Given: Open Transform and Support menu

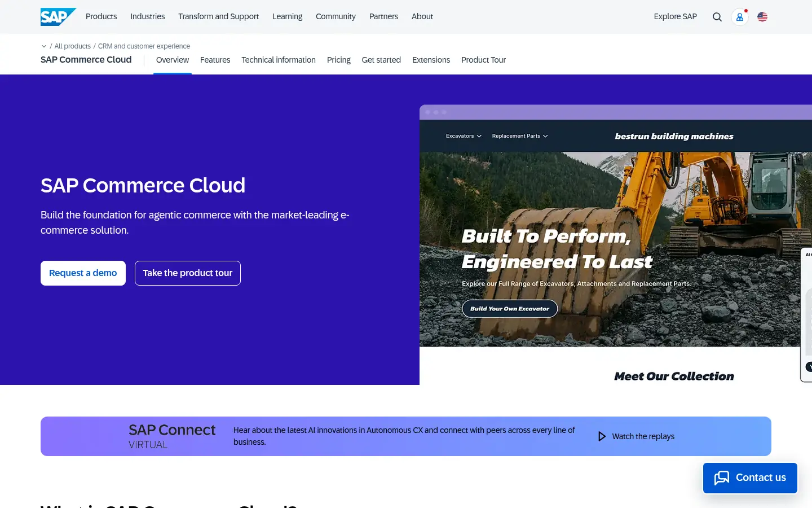Looking at the screenshot, I should 219,16.
